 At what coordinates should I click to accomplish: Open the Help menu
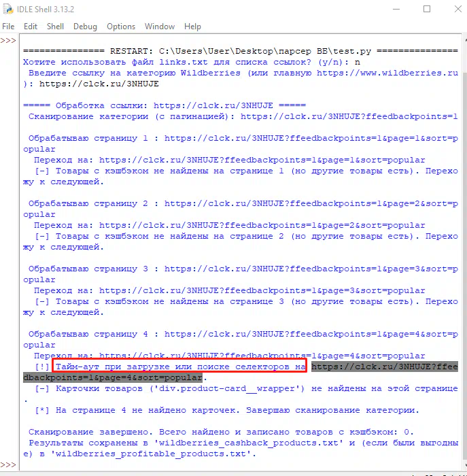point(192,27)
